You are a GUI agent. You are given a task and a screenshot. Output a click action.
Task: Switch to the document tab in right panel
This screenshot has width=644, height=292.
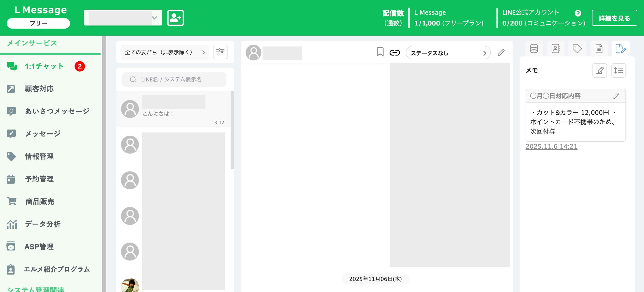(599, 49)
